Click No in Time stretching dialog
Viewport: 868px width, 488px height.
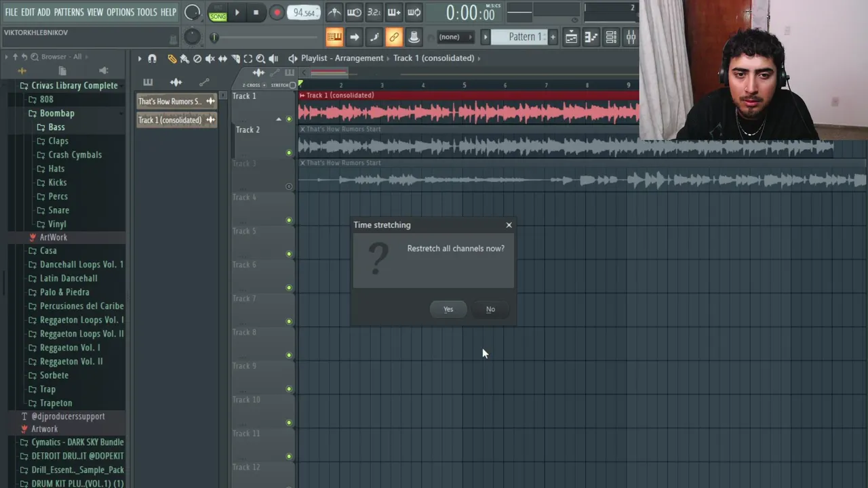(490, 309)
